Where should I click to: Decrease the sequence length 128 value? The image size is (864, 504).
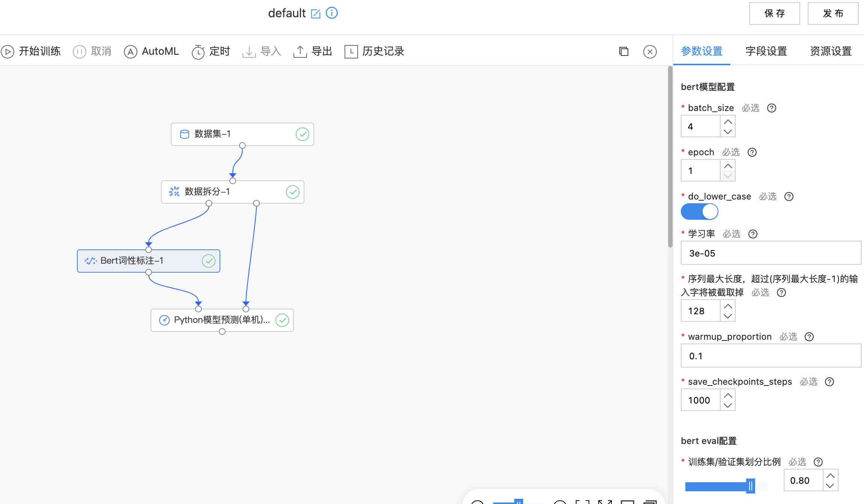click(x=728, y=316)
